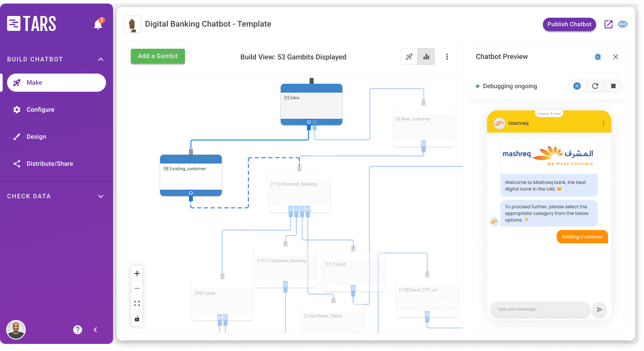Select the [1] Intro gambit
This screenshot has height=351, width=644.
(311, 105)
